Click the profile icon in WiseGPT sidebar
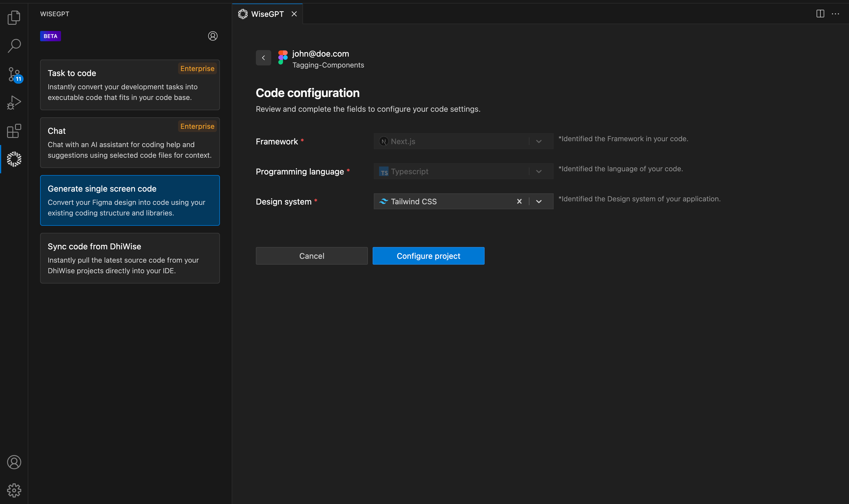 coord(213,36)
